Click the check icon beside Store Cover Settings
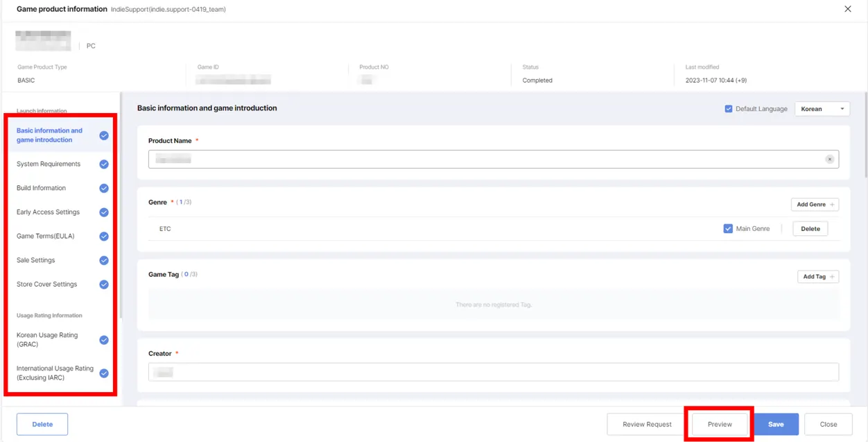The height and width of the screenshot is (442, 868). tap(104, 284)
